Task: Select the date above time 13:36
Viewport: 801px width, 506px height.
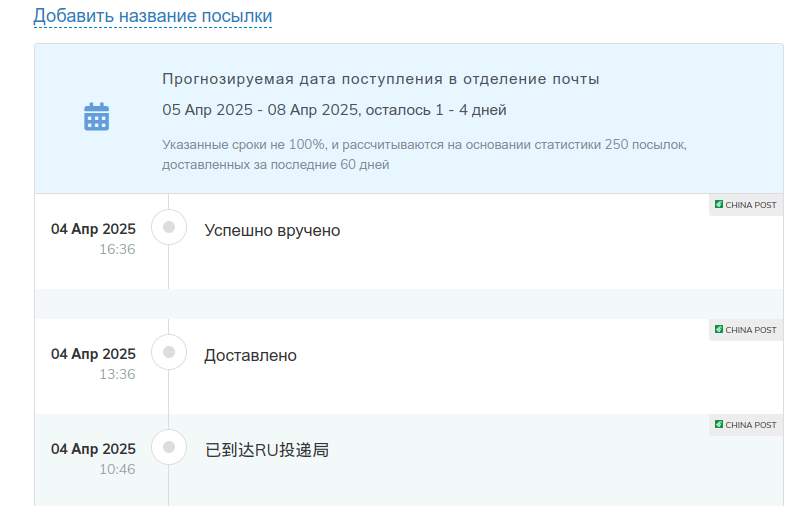Action: [93, 354]
